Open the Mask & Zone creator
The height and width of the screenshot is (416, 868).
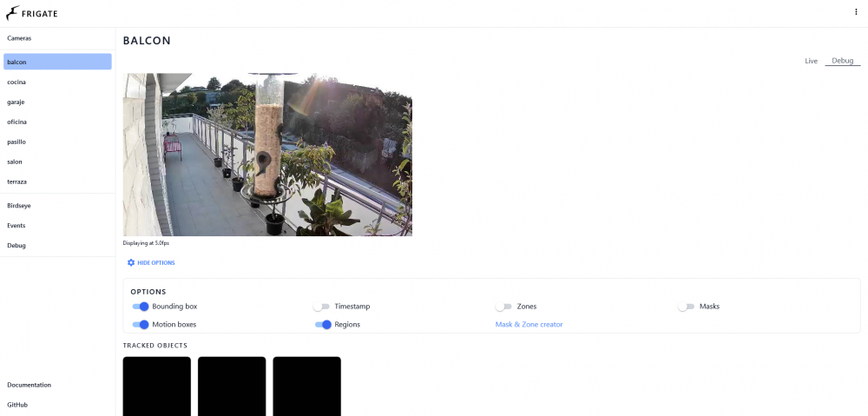point(529,325)
